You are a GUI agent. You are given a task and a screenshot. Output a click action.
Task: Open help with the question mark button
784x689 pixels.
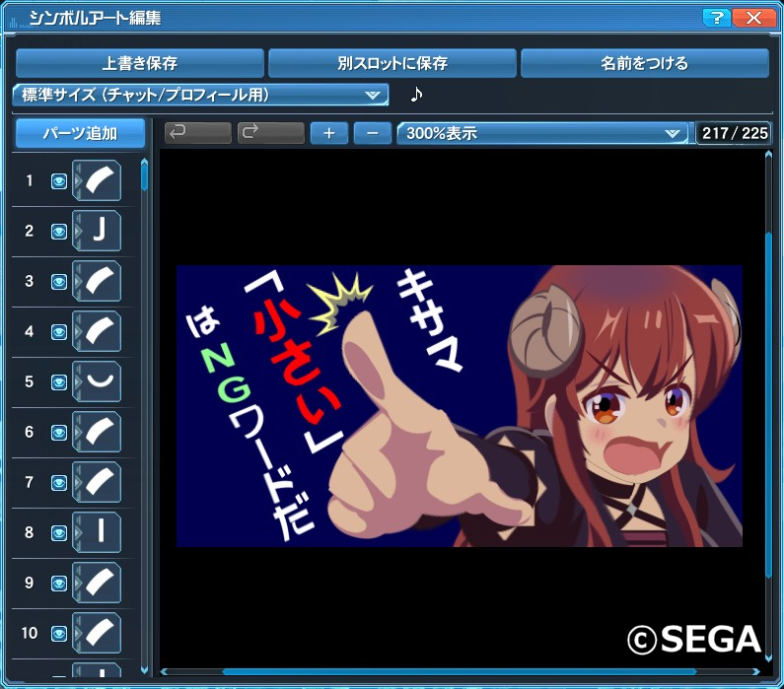coord(716,19)
